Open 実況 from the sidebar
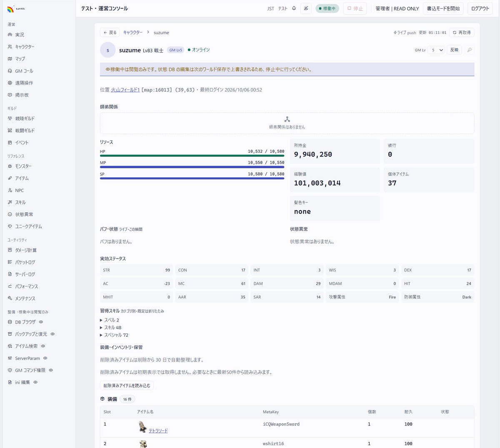Viewport: 500px width, 448px height. tap(20, 35)
